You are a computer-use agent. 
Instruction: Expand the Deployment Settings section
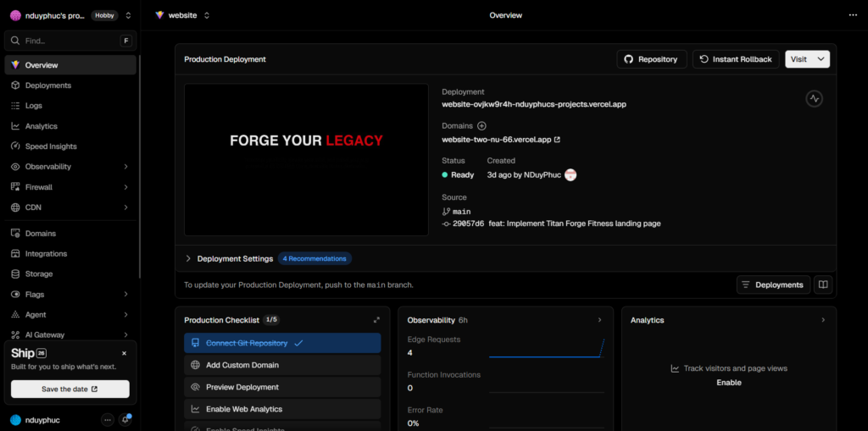188,258
